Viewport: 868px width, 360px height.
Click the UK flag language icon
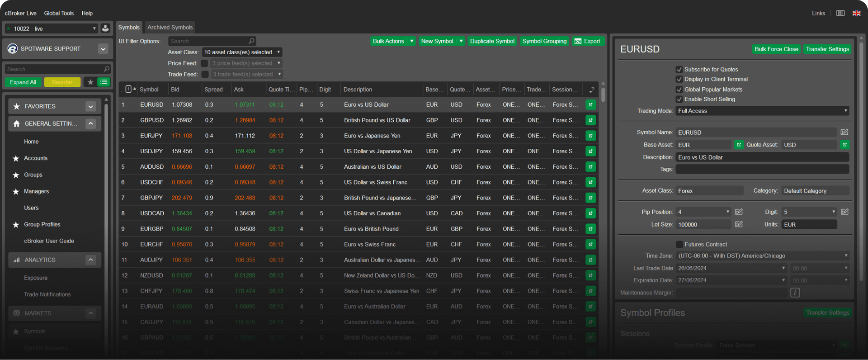pyautogui.click(x=856, y=13)
